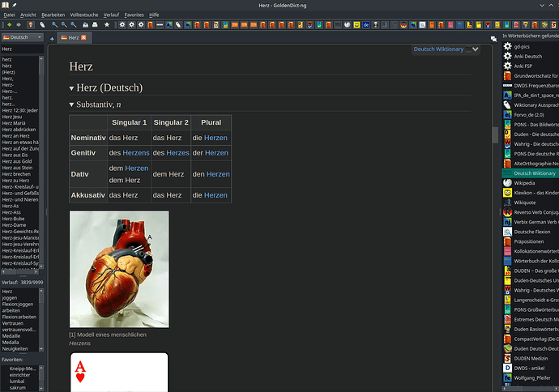Viewport: 559px width, 392px height.
Task: Click the Wikipedia globe icon in dictionary bar
Action: [x=348, y=25]
